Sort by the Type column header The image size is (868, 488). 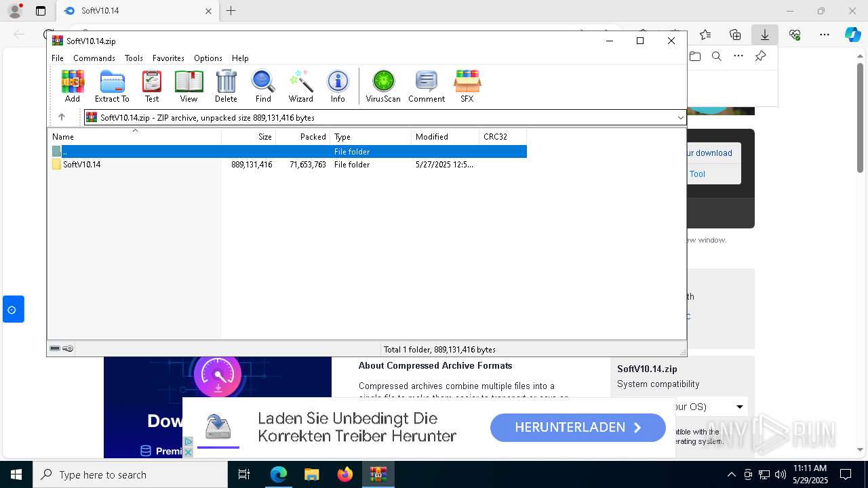[371, 137]
